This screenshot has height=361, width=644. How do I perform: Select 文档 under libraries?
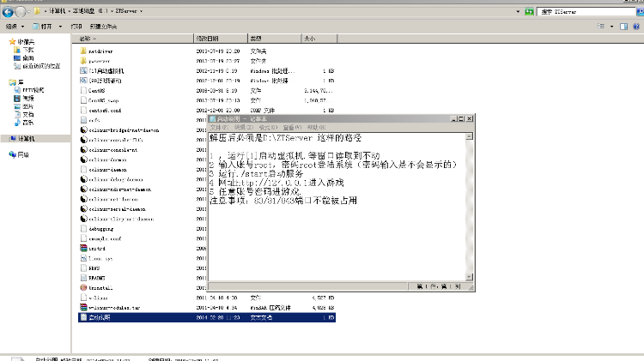[x=28, y=114]
